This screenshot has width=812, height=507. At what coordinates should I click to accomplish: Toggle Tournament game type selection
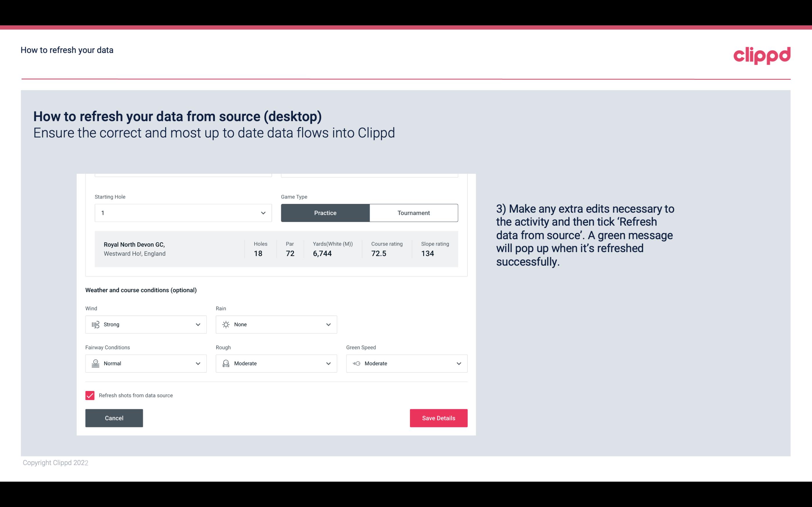(413, 213)
